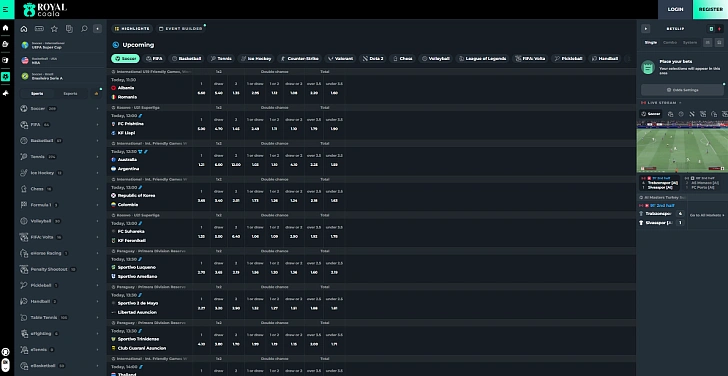Screen dimensions: 728x376
Task: Pick Albania win odds 6.60
Action: pyautogui.click(x=202, y=93)
